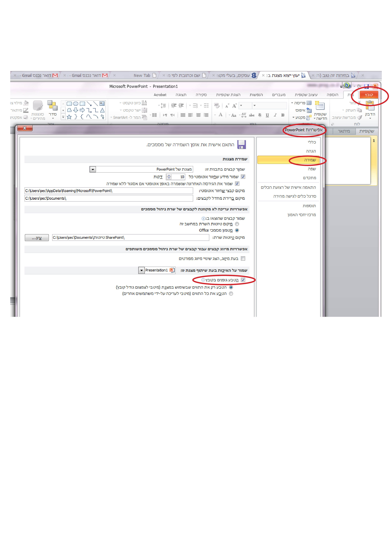Toggle the embed fonts in file checkbox
The height and width of the screenshot is (555, 392).
pyautogui.click(x=243, y=280)
